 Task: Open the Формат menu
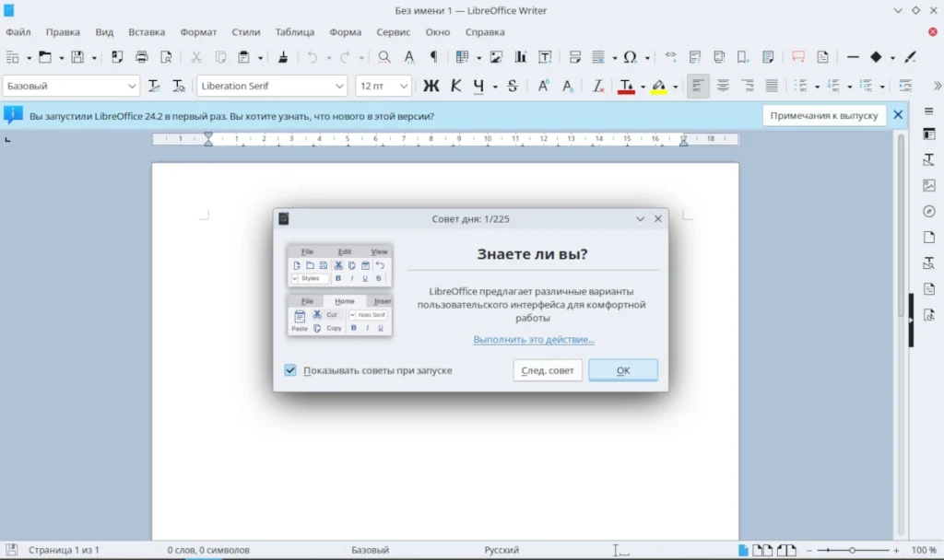tap(198, 32)
